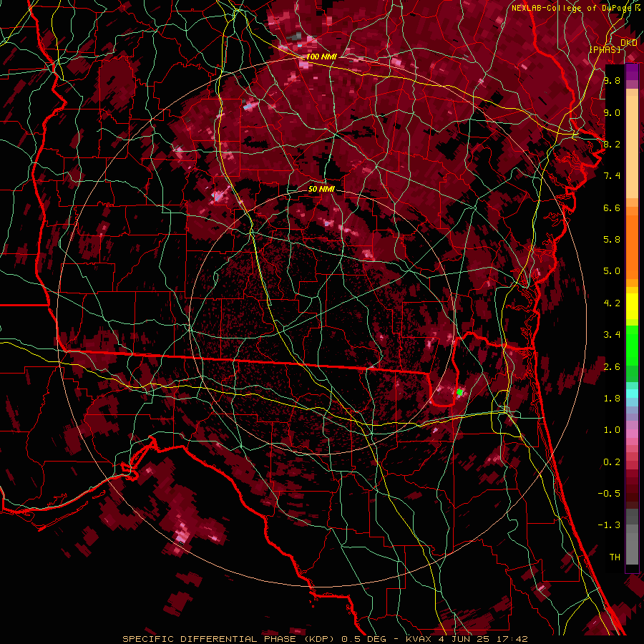
Task: Click the 1.0 scale value
Action: click(612, 430)
